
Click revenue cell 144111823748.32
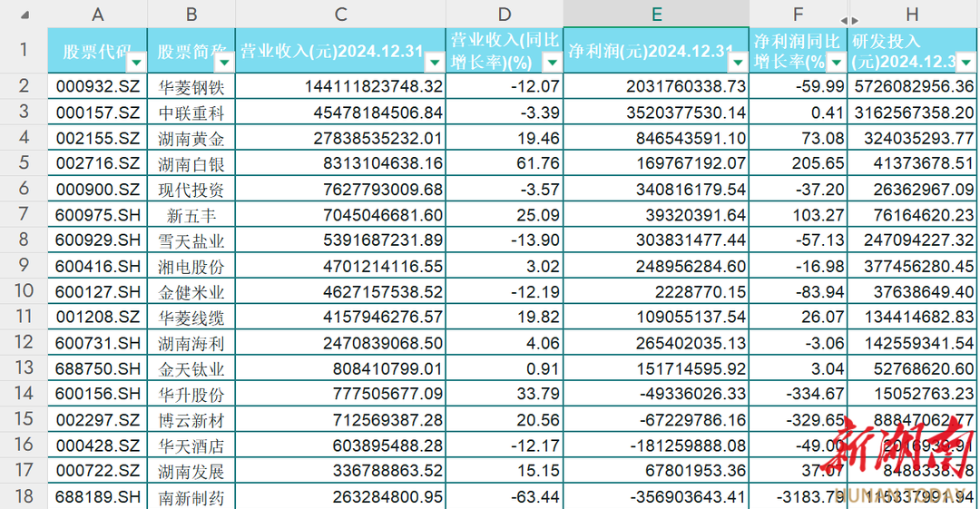pyautogui.click(x=340, y=86)
